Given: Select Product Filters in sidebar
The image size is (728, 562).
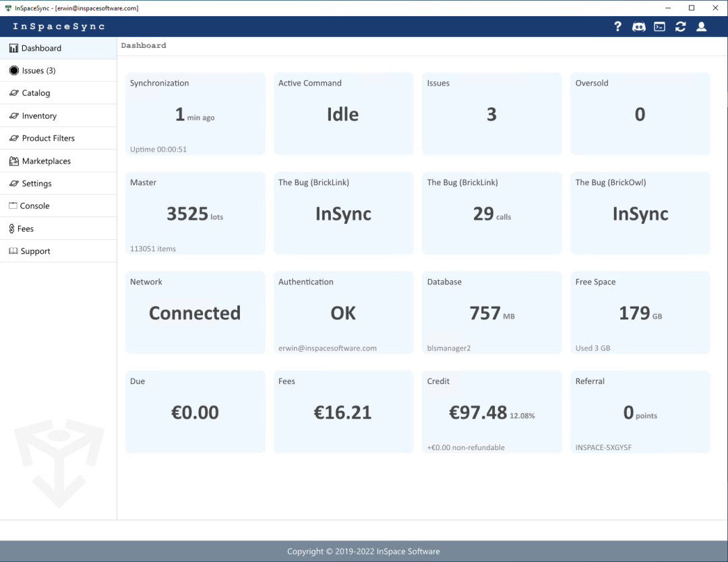Looking at the screenshot, I should [48, 138].
